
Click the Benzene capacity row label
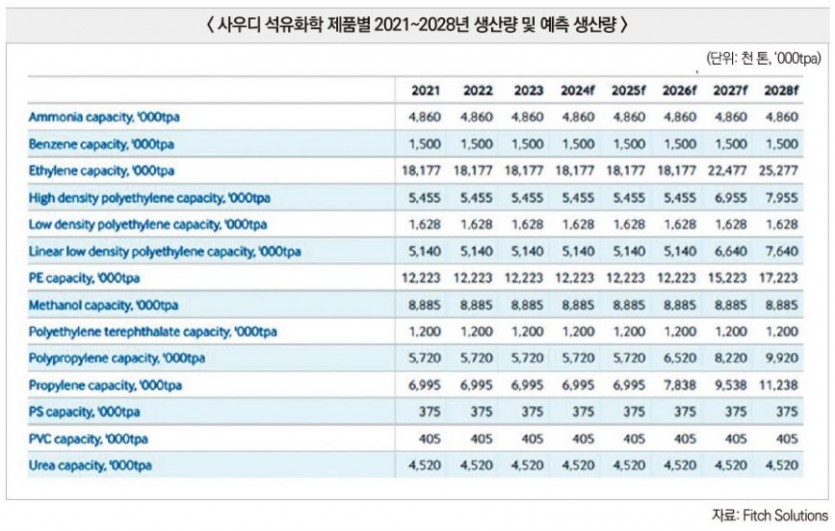[102, 144]
